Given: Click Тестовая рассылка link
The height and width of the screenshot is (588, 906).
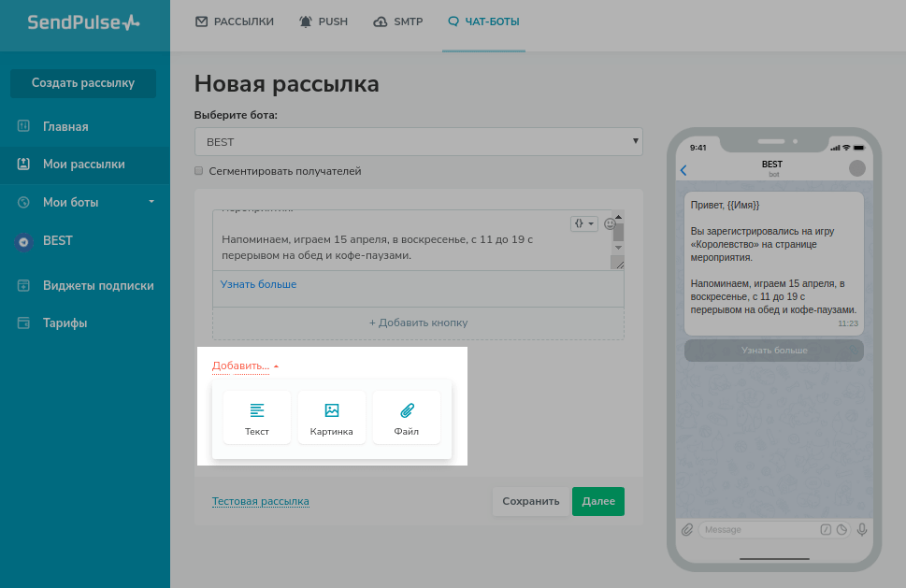Looking at the screenshot, I should (261, 501).
